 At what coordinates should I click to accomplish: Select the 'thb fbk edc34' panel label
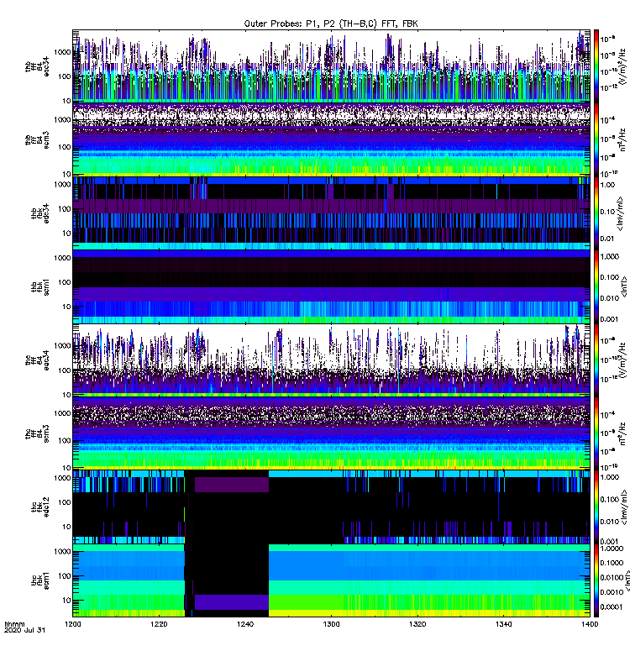pyautogui.click(x=40, y=213)
